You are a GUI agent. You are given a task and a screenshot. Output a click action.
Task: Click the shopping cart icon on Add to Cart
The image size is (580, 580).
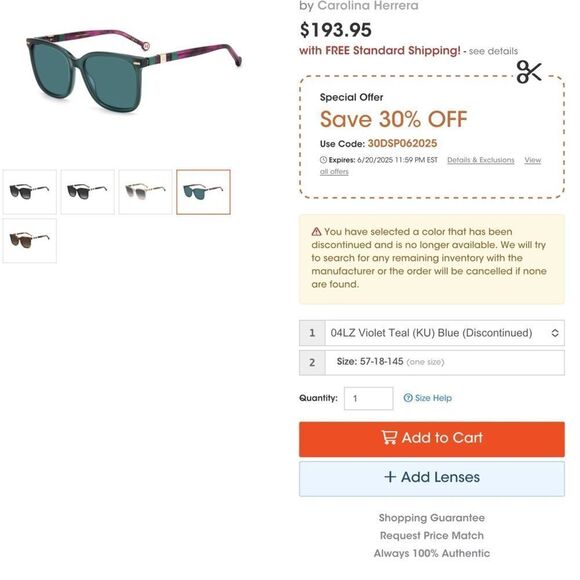point(389,437)
